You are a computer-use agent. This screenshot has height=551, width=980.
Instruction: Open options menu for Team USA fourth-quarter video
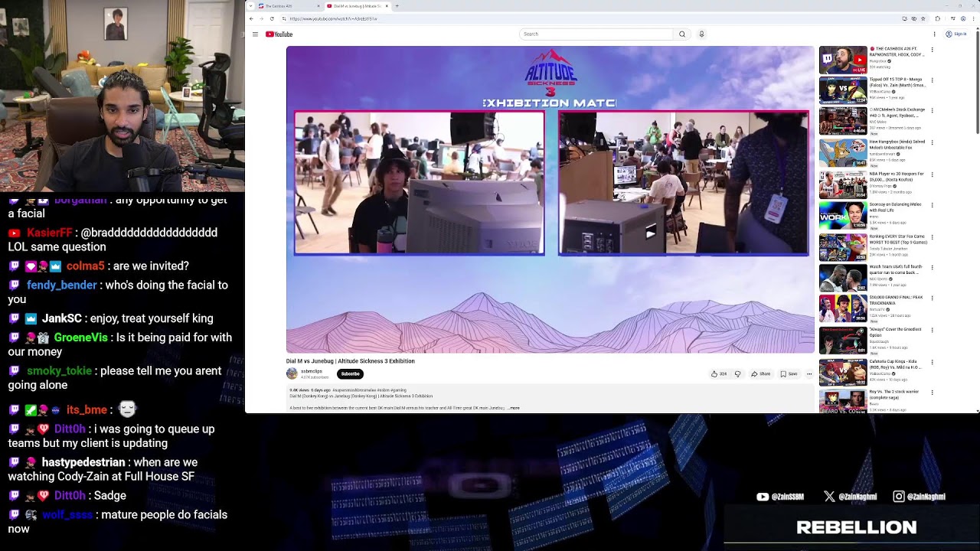933,269
